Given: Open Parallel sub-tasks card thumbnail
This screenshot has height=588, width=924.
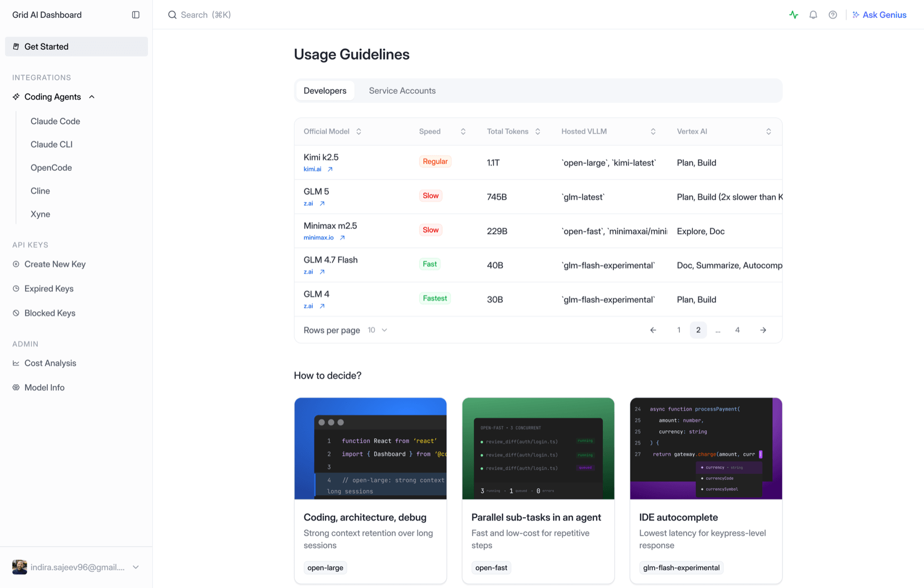Looking at the screenshot, I should (538, 449).
